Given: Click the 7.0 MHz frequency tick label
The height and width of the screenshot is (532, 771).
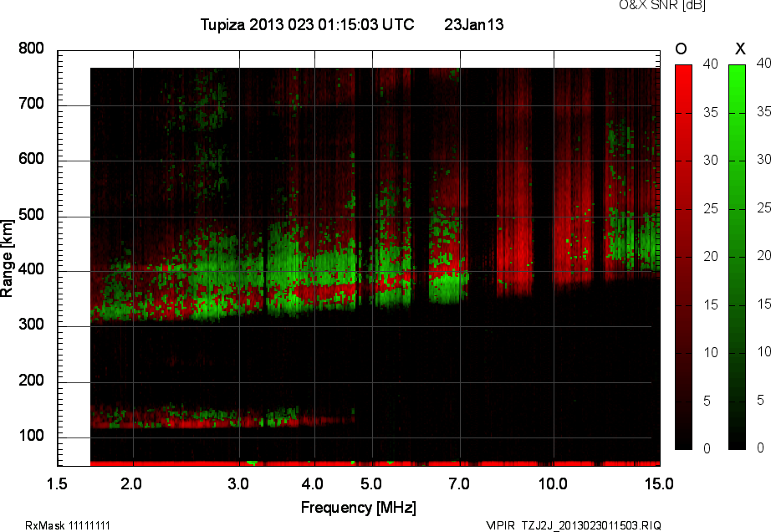Looking at the screenshot, I should (x=459, y=483).
